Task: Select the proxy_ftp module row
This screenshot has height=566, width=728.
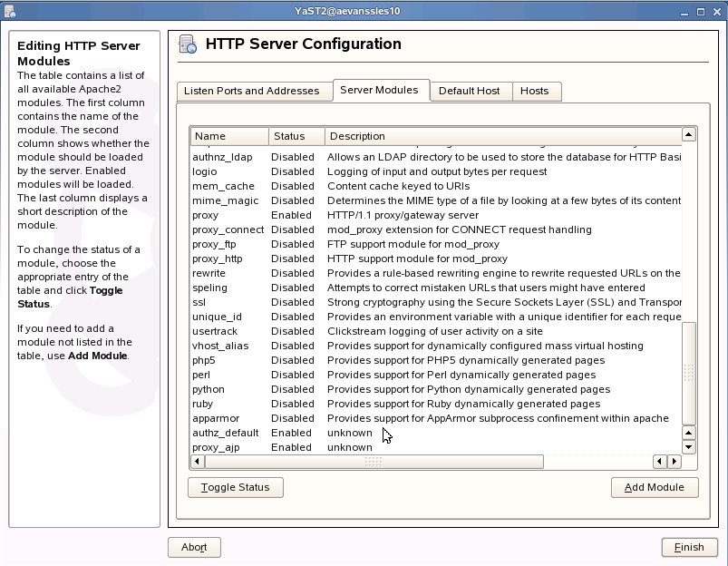Action: click(x=436, y=244)
